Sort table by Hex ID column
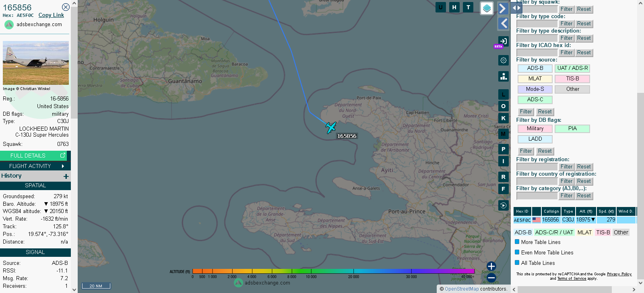This screenshot has width=644, height=293. coord(522,211)
